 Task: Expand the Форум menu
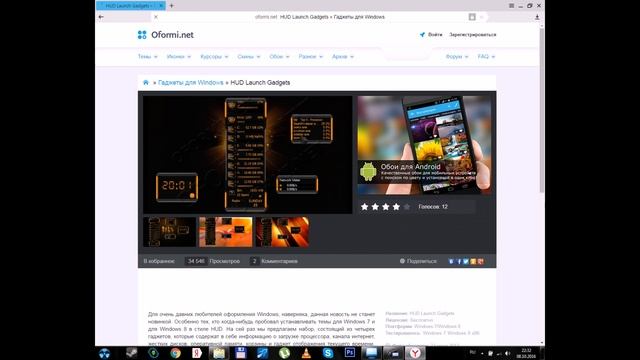point(457,57)
